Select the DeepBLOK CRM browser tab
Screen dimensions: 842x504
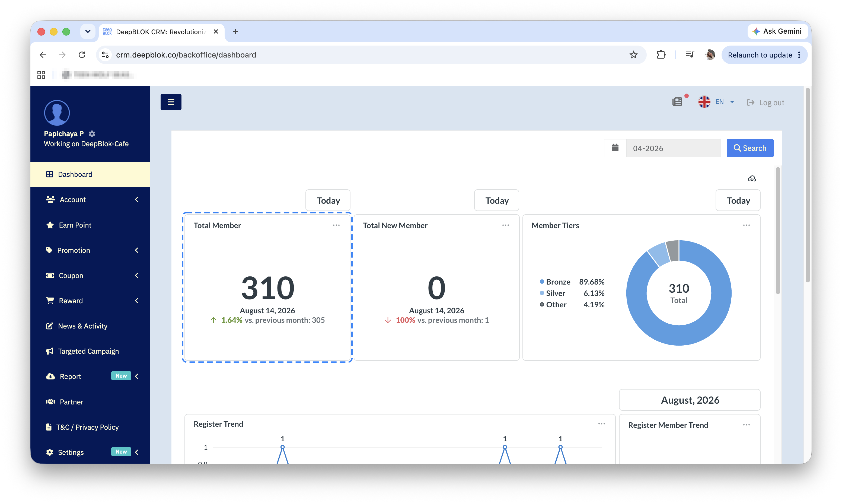point(162,31)
